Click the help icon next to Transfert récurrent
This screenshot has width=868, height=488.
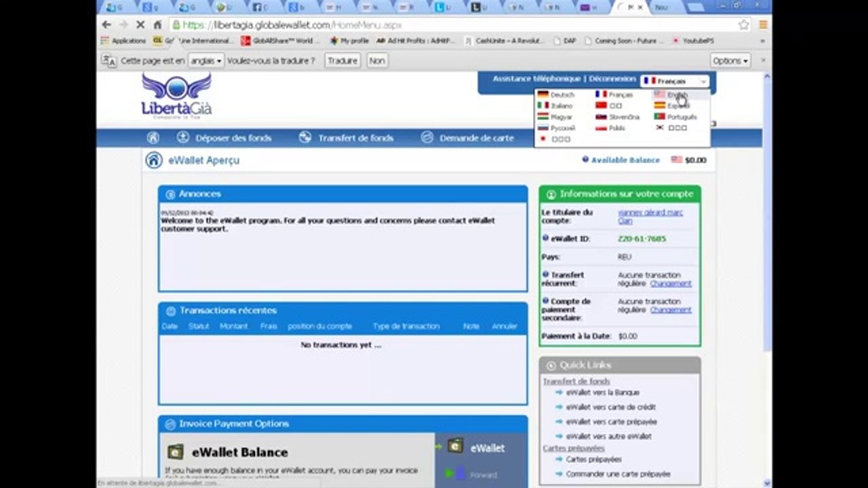pos(545,274)
